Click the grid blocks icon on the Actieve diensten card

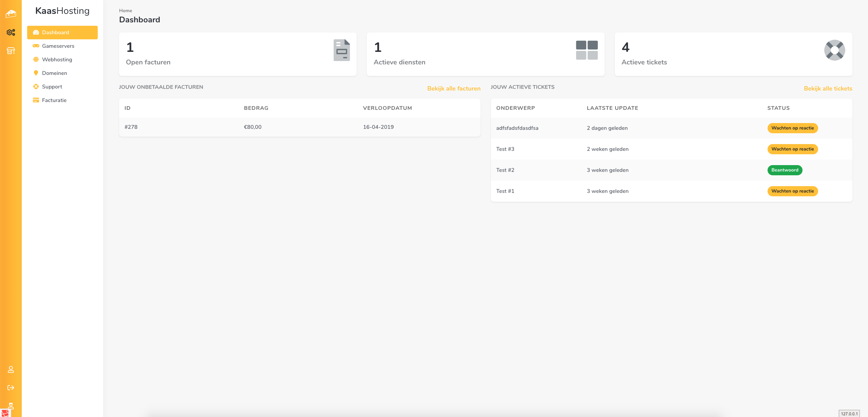[x=587, y=50]
